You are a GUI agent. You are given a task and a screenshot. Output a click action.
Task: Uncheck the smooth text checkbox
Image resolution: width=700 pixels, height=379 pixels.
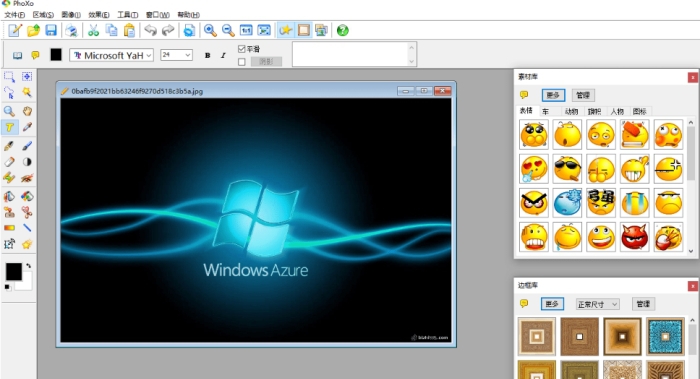click(242, 49)
